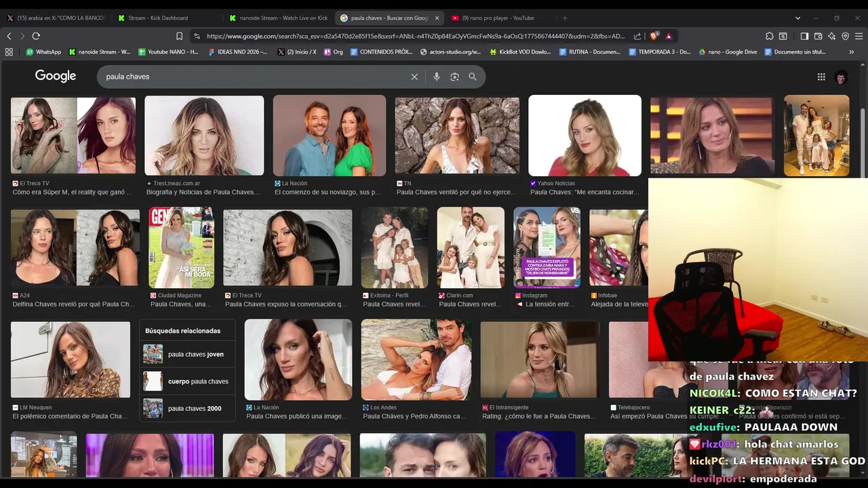Toggle the browser sidebar panel
Viewport: 868px width, 488px height.
804,36
